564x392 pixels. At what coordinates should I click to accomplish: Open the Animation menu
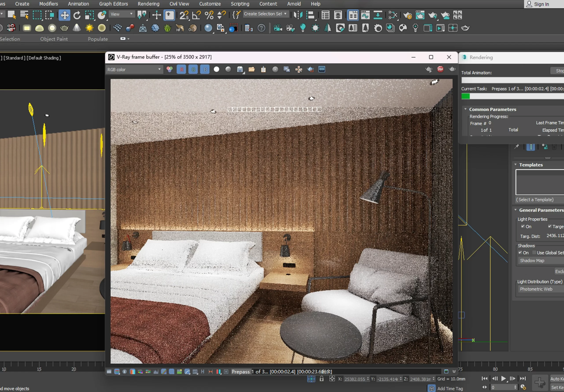(78, 4)
